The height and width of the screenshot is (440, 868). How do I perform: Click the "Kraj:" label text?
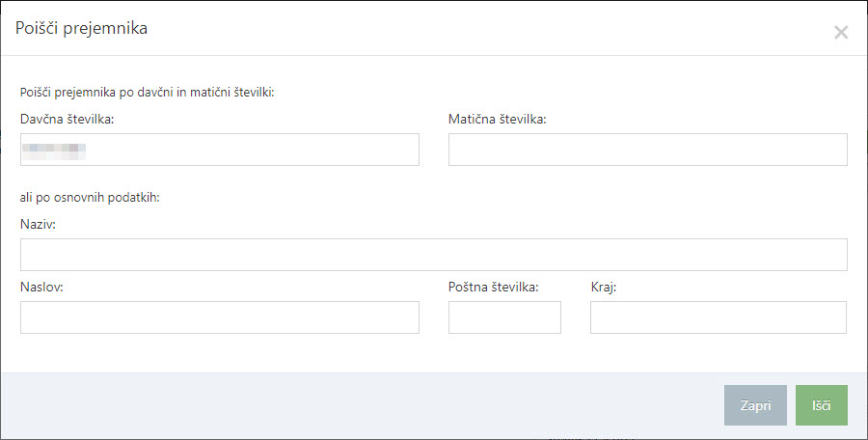604,288
